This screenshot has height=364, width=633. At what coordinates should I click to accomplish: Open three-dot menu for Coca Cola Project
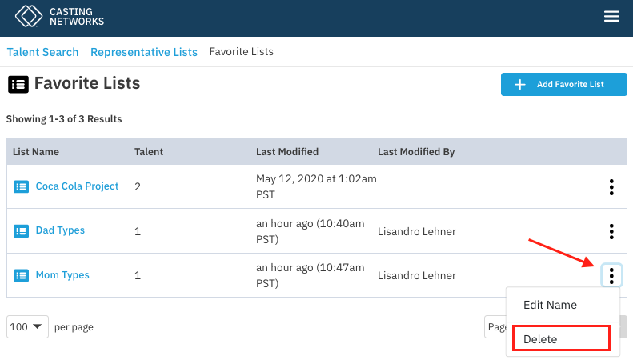611,187
